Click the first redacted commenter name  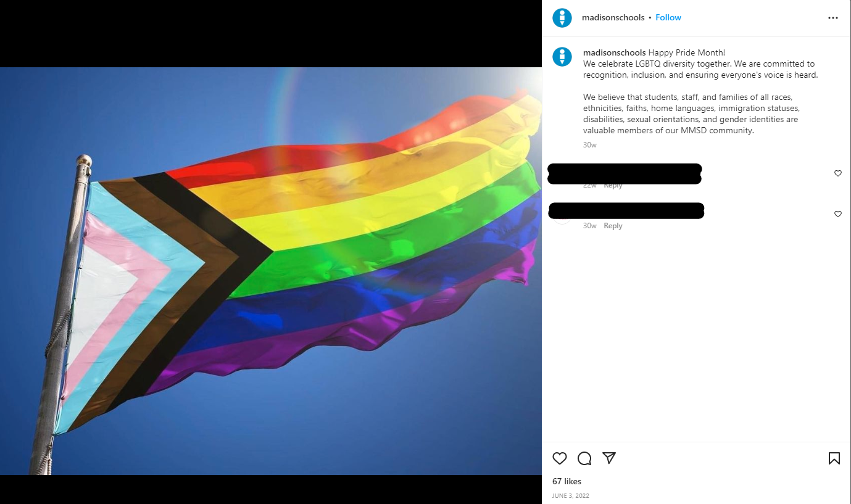[x=625, y=173]
